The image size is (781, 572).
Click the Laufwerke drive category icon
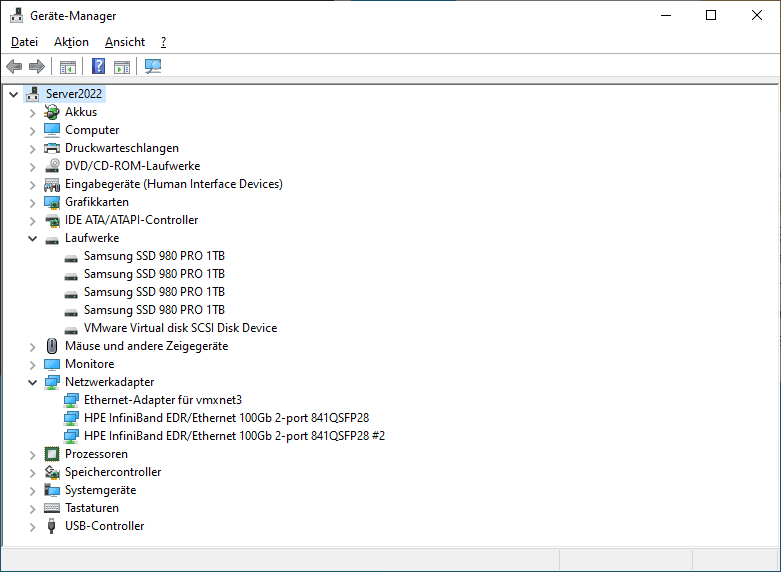(52, 241)
